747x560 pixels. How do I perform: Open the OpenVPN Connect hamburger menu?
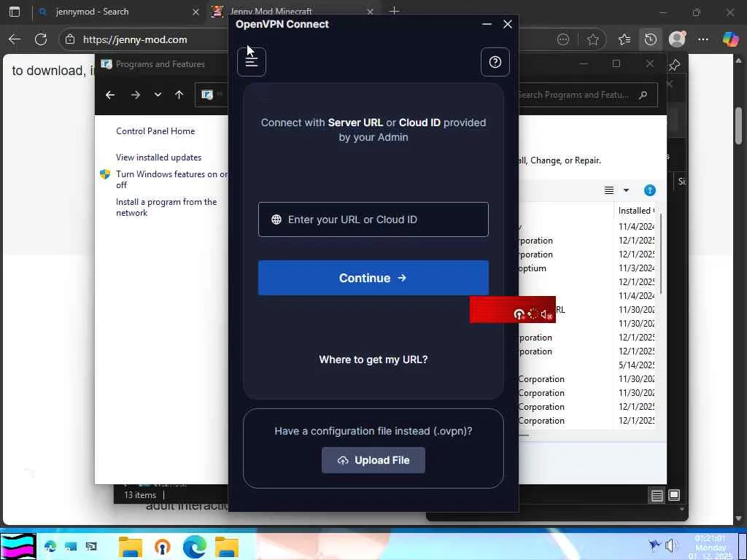tap(252, 62)
